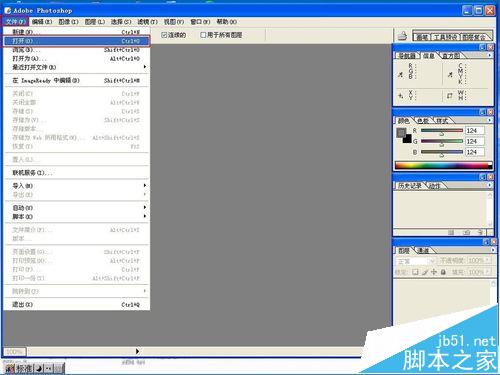Open the file browser icon in options bar
Image resolution: width=500 pixels, height=375 pixels.
click(x=403, y=35)
